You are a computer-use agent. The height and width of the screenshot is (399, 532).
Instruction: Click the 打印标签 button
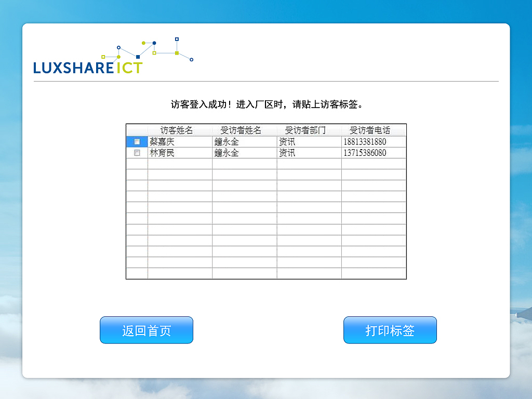[x=390, y=330]
